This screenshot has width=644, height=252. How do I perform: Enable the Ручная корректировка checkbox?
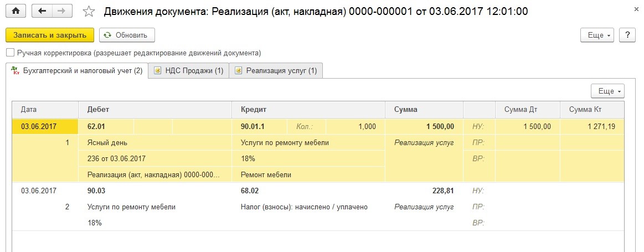point(10,53)
